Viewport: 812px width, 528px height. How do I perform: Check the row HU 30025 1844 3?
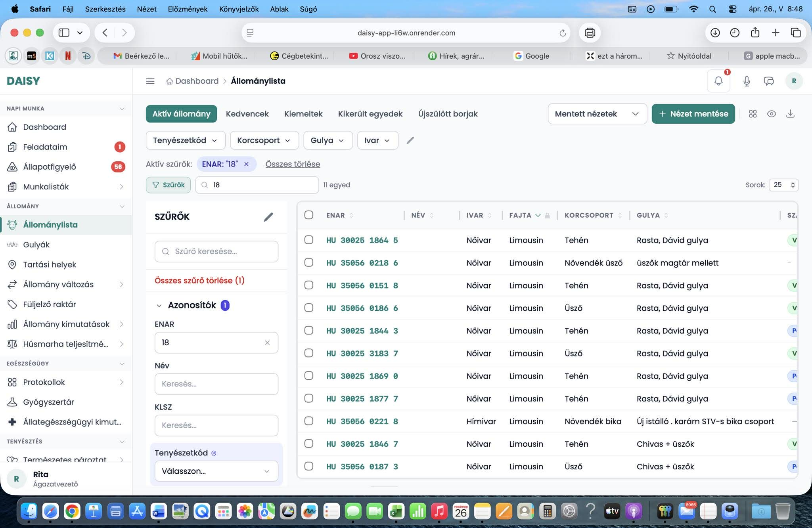pyautogui.click(x=309, y=330)
